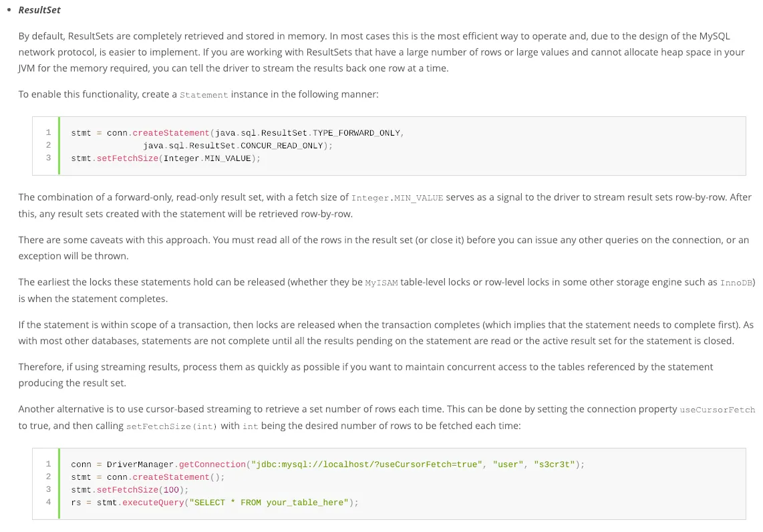The image size is (763, 532).
Task: Click the inline 'Statement' code word
Action: coord(204,95)
